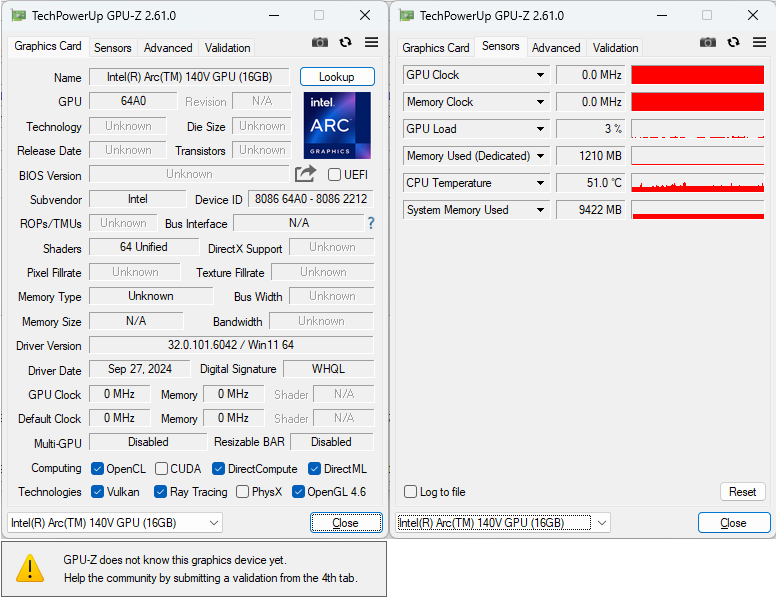Toggle the DirectML checkbox
The width and height of the screenshot is (776, 600).
pyautogui.click(x=314, y=469)
